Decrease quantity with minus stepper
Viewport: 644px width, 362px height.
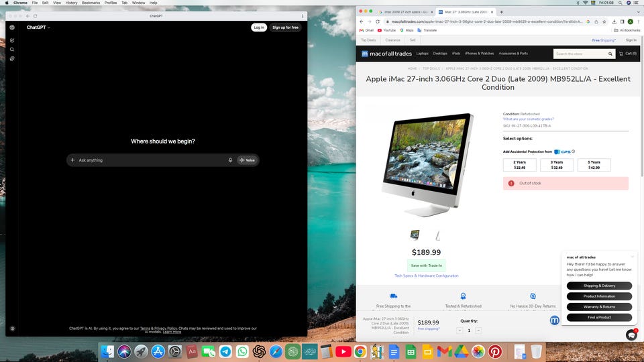(x=460, y=330)
